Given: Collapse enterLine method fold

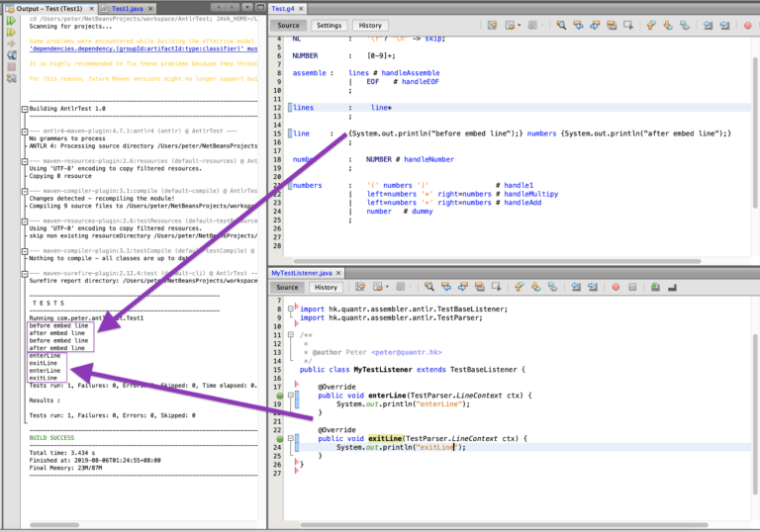Looking at the screenshot, I should click(291, 396).
